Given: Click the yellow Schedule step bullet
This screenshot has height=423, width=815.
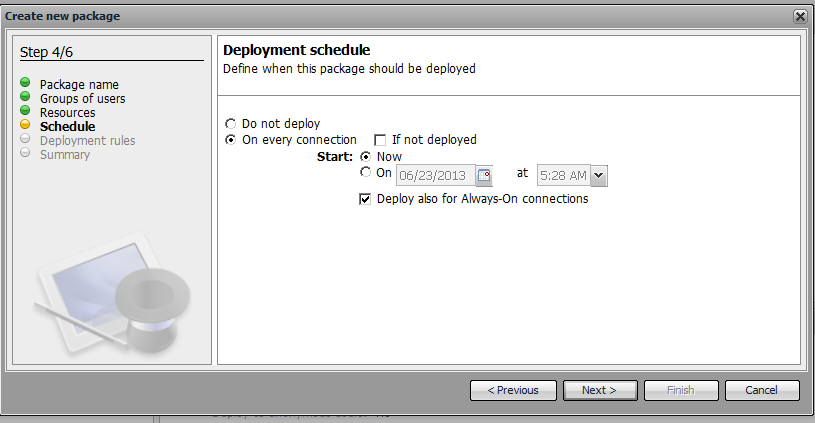Looking at the screenshot, I should click(25, 126).
